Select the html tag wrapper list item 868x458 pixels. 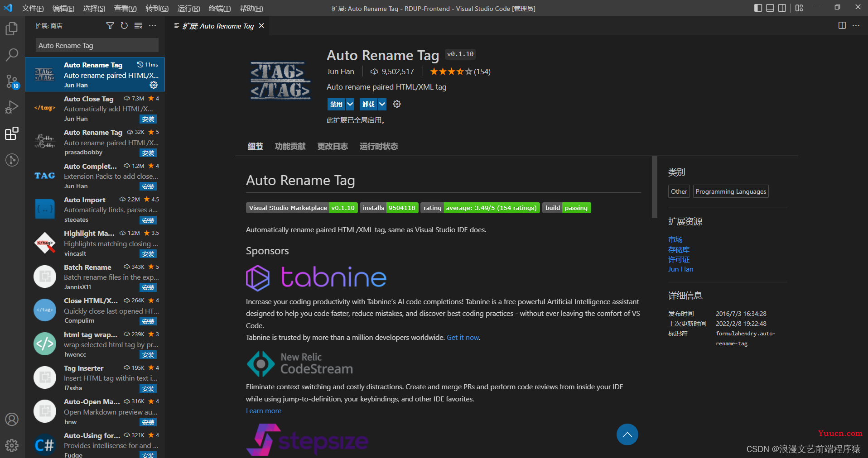(95, 344)
